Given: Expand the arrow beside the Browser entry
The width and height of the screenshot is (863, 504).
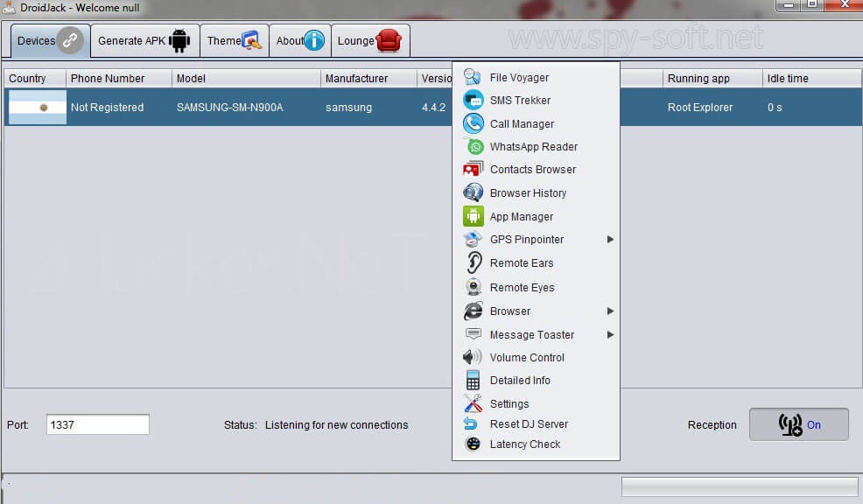Looking at the screenshot, I should [x=610, y=311].
